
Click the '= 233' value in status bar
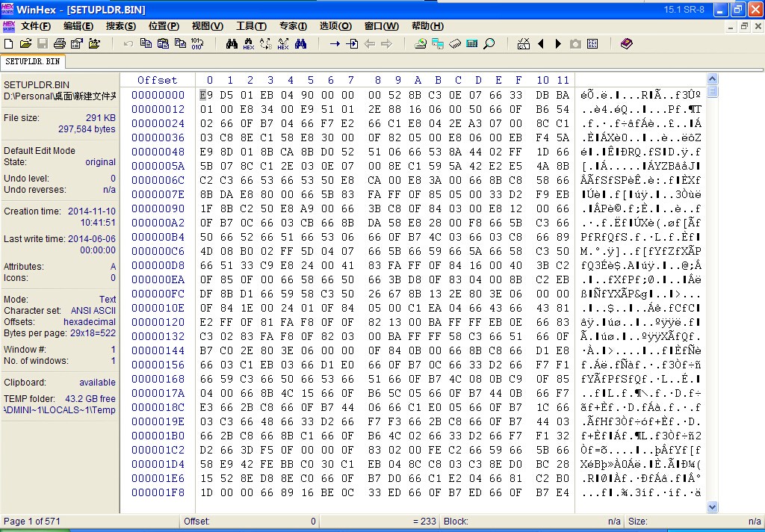pyautogui.click(x=424, y=522)
